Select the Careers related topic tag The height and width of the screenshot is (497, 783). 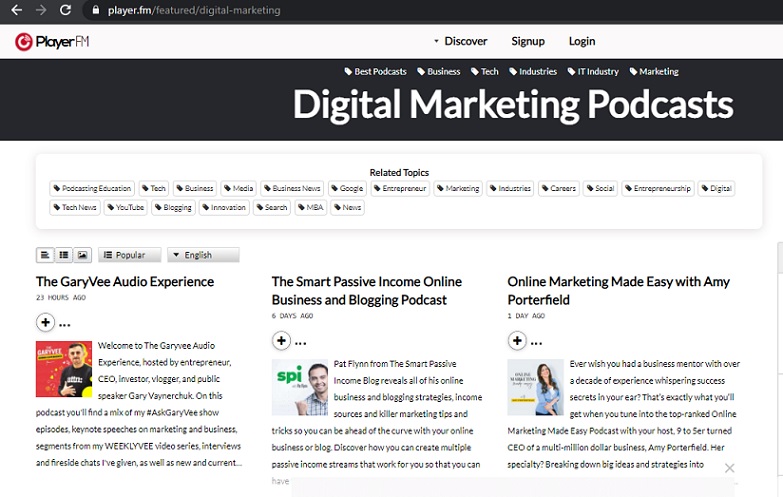pyautogui.click(x=559, y=188)
